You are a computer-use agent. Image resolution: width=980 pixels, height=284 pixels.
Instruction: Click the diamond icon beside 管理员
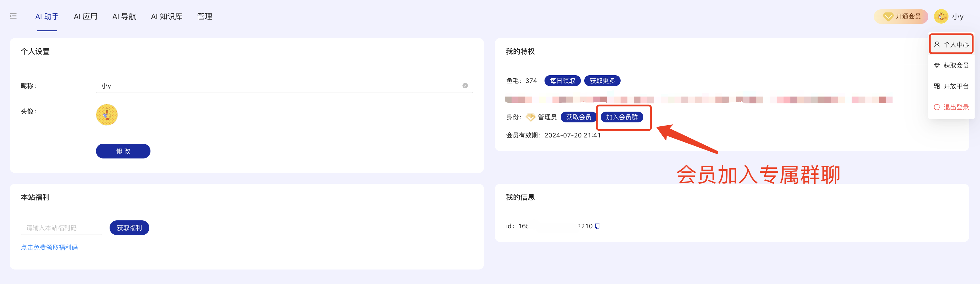[530, 117]
